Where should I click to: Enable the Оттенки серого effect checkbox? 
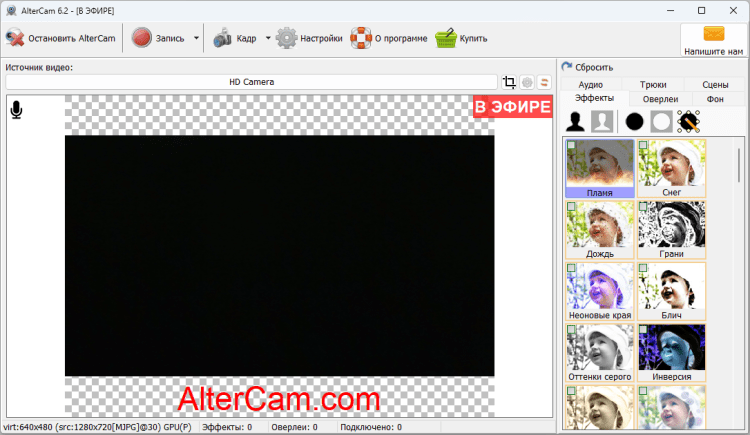point(571,330)
